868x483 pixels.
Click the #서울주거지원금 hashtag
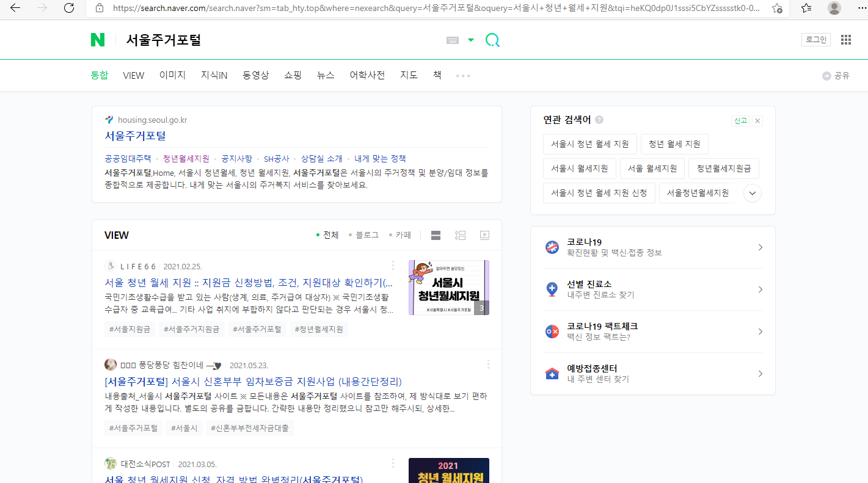pos(192,329)
